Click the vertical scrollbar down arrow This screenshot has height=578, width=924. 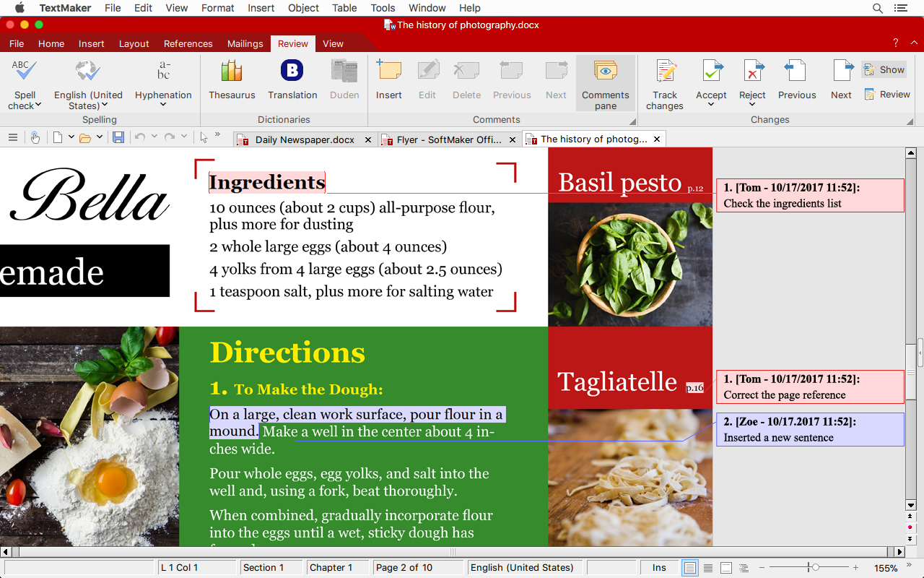[x=911, y=506]
